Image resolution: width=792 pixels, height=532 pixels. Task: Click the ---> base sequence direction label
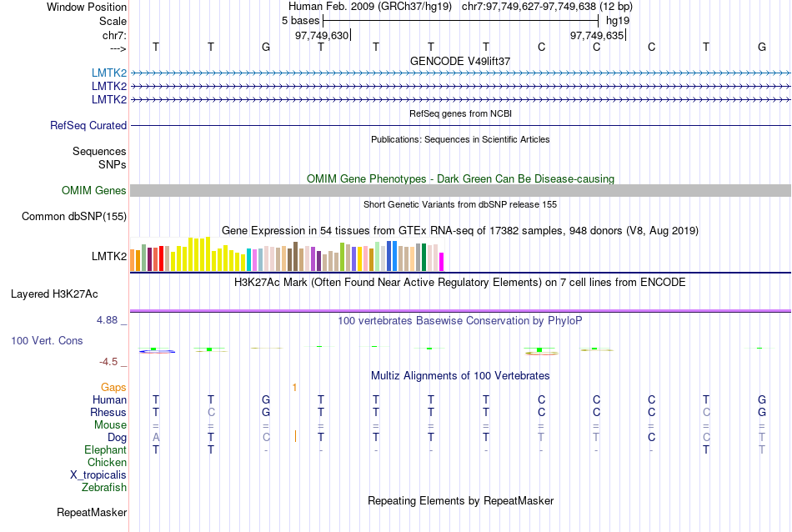click(x=118, y=48)
